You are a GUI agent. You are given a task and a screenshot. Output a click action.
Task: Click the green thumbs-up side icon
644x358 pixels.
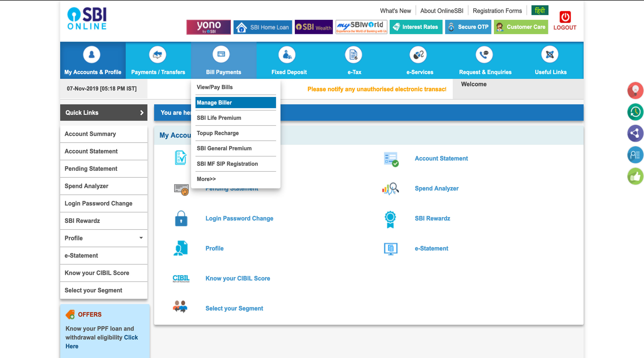coord(635,176)
